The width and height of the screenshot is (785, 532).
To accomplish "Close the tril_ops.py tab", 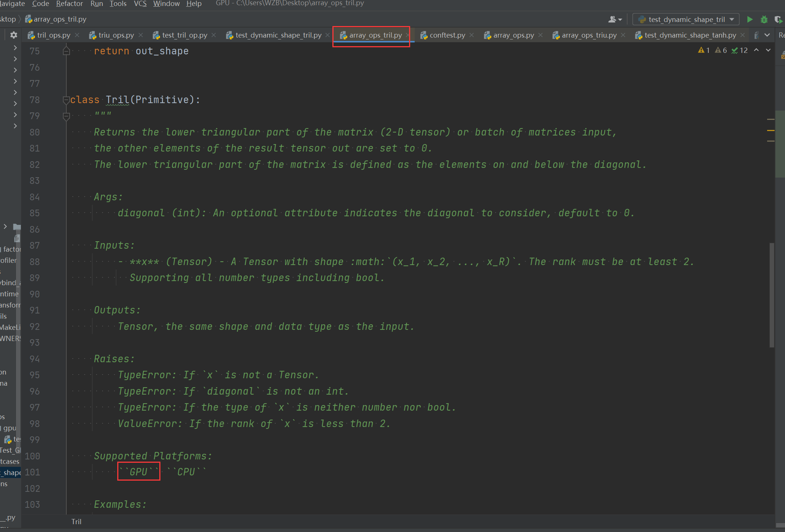I will coord(77,35).
